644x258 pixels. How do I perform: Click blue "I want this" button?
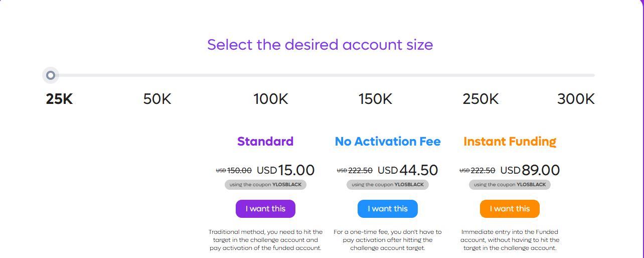(387, 209)
